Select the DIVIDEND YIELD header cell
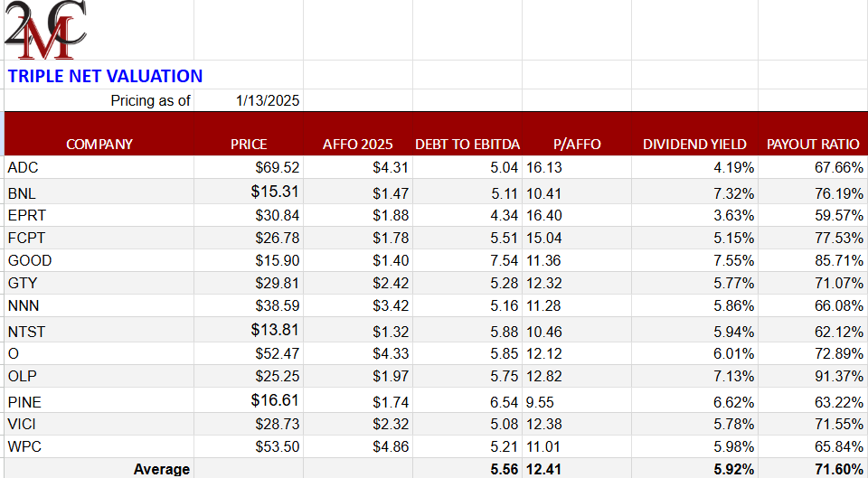The height and width of the screenshot is (478, 868). (x=694, y=144)
